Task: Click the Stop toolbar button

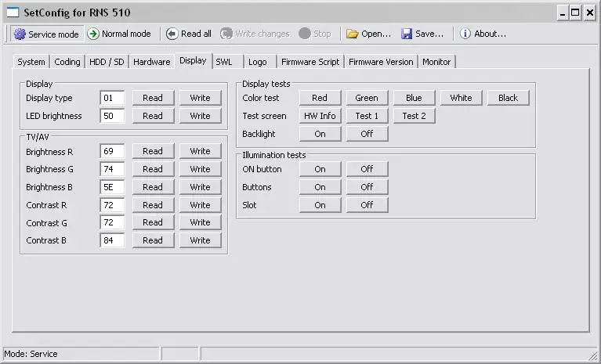Action: [315, 34]
